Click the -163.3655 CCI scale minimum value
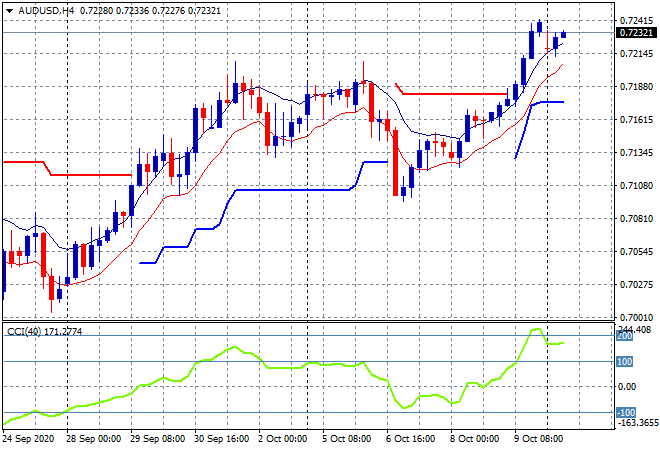 pyautogui.click(x=637, y=423)
